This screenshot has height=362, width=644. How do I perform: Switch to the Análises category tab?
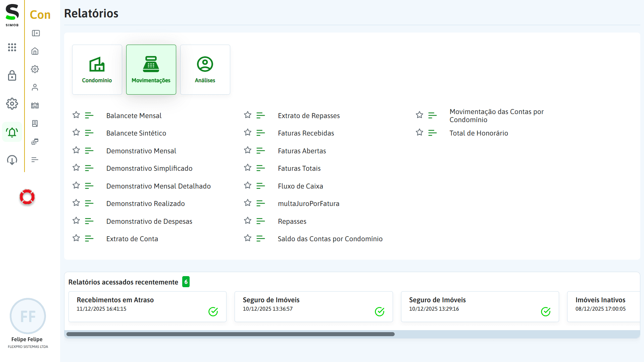tap(205, 69)
